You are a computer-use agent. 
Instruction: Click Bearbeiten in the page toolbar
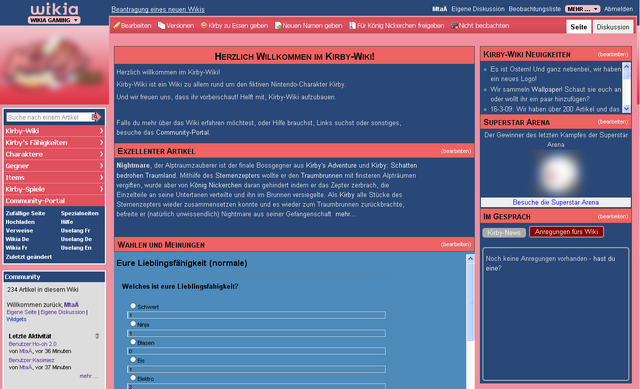[x=136, y=26]
